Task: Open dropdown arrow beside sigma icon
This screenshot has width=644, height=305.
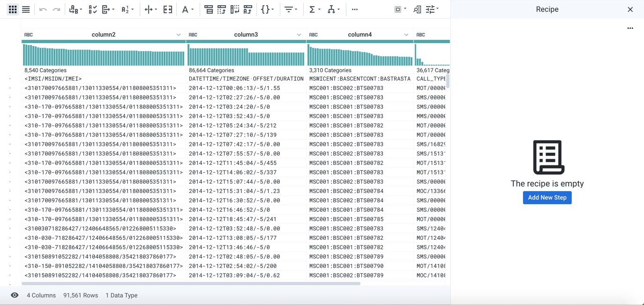Action: (320, 9)
